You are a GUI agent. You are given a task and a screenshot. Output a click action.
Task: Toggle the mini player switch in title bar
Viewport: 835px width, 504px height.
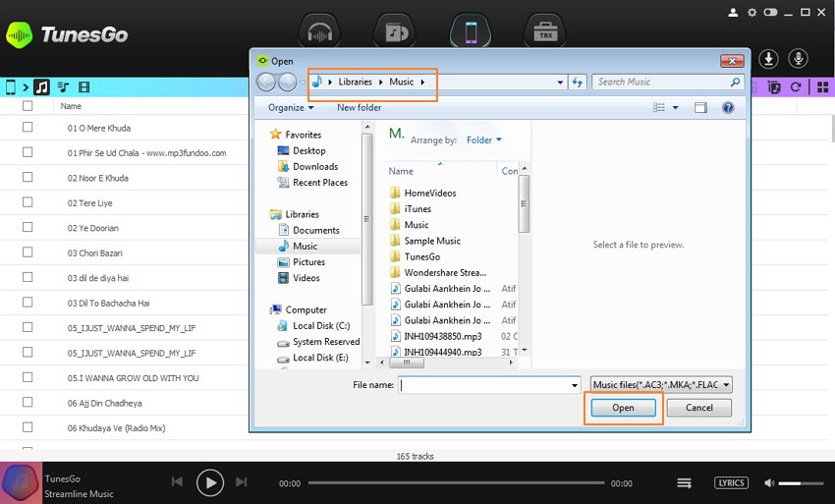coord(770,12)
